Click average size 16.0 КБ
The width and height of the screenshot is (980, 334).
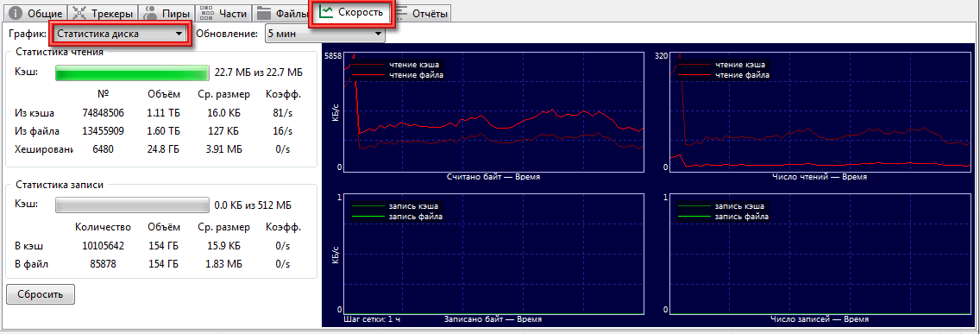(223, 113)
